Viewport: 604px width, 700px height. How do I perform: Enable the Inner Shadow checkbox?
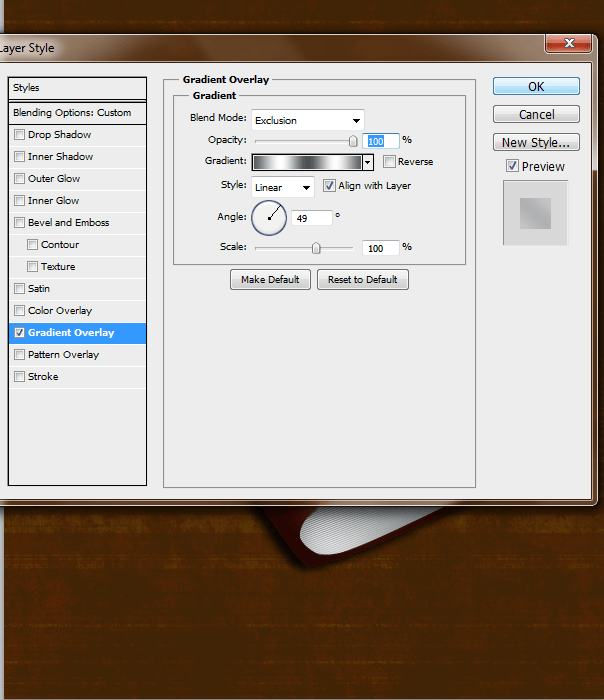pos(19,156)
